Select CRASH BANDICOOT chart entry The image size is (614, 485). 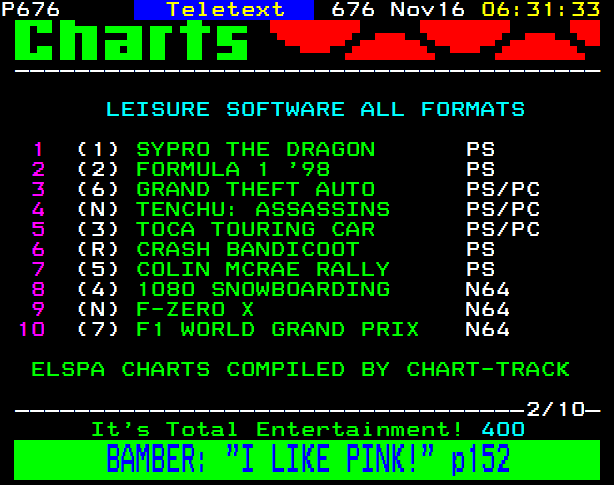coord(248,249)
